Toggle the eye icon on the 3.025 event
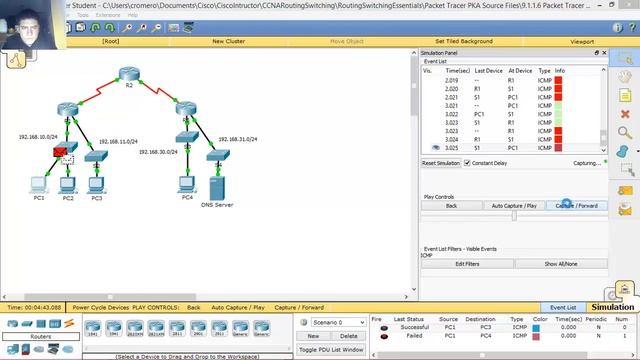The image size is (640, 360). click(x=436, y=148)
